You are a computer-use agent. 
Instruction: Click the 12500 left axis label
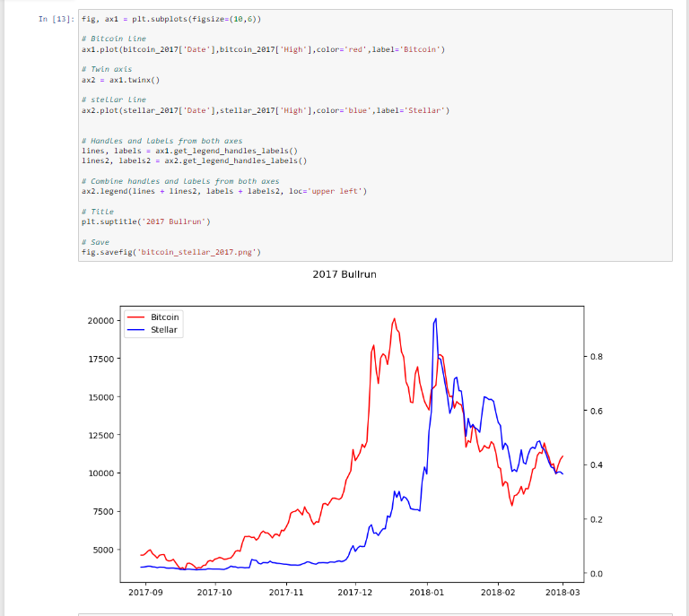(x=101, y=435)
